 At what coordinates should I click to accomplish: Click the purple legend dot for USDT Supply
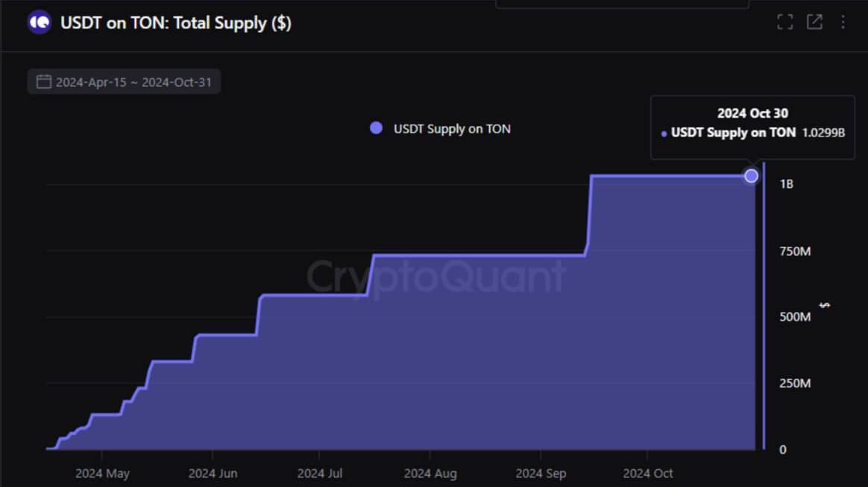click(x=376, y=128)
